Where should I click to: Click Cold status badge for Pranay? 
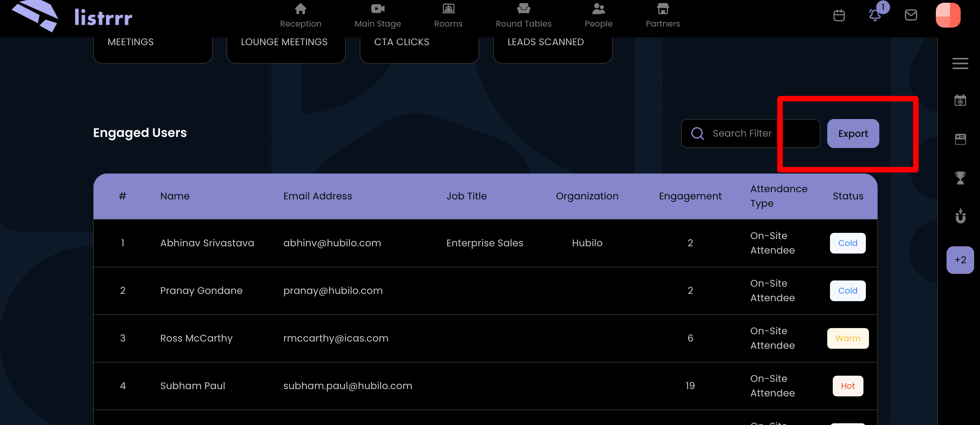[848, 291]
